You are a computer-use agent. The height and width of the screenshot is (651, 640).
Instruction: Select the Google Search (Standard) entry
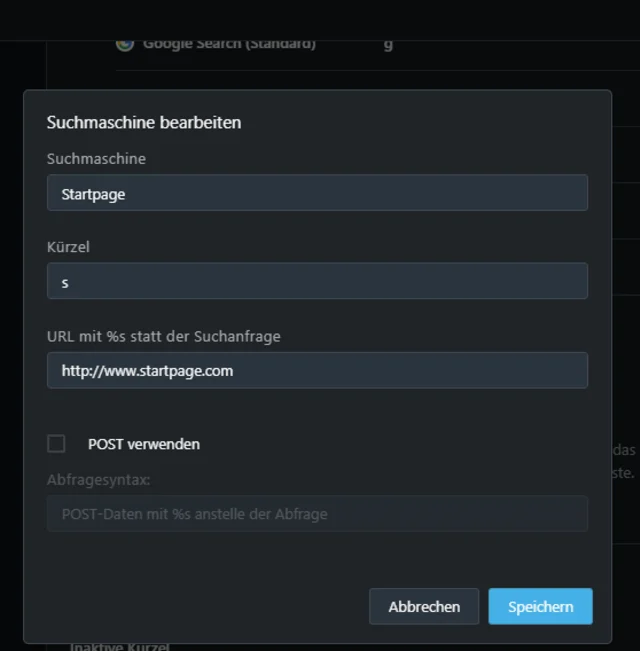click(229, 44)
